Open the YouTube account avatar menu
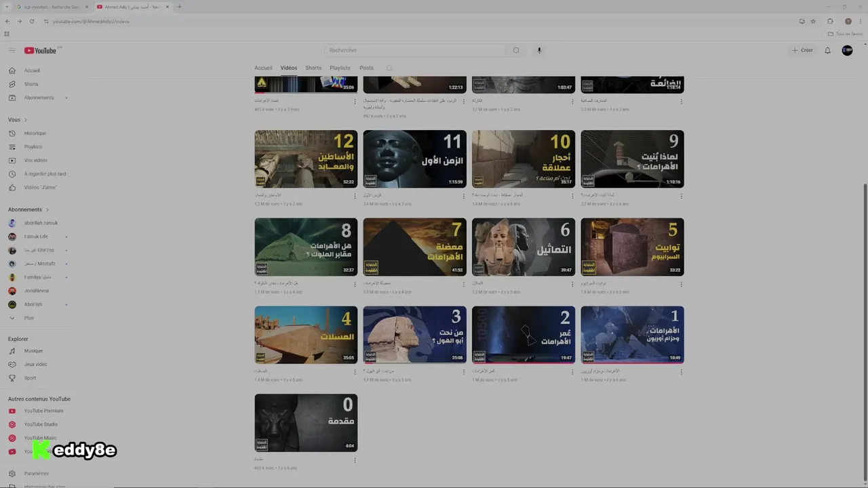 click(x=847, y=50)
